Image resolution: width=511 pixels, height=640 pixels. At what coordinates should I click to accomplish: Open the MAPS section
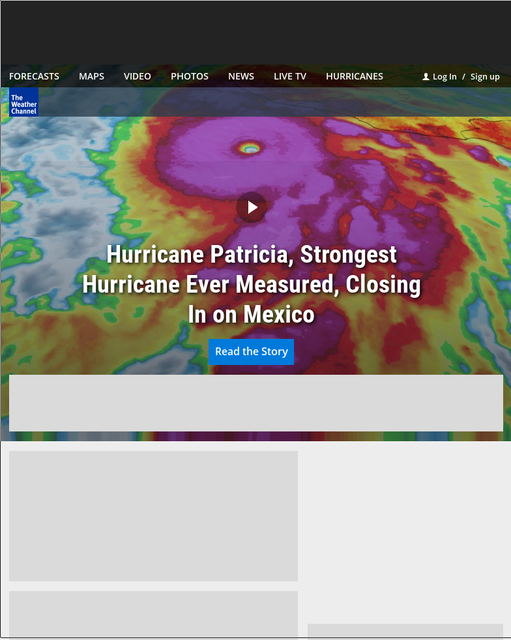(91, 76)
